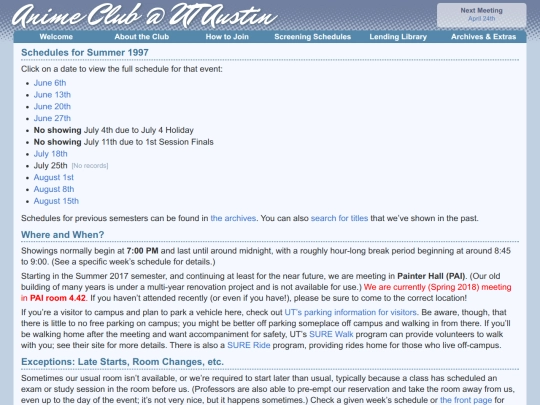Viewport: 540px width, 405px height.
Task: Follow the front page link
Action: point(466,400)
